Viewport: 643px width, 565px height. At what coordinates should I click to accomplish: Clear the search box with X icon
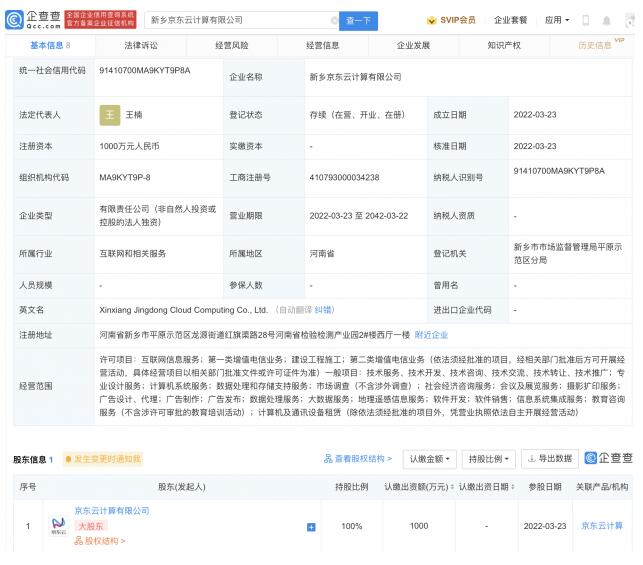(333, 20)
